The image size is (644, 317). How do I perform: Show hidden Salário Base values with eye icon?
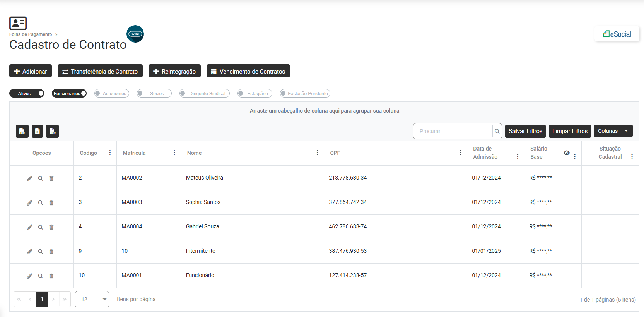[x=566, y=153]
